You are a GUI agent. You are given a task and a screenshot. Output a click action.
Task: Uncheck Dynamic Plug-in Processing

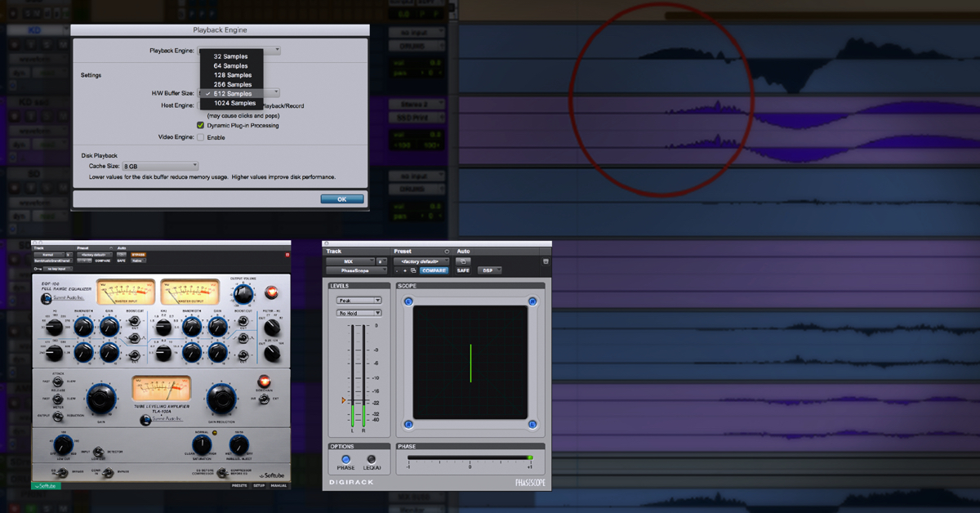point(200,126)
